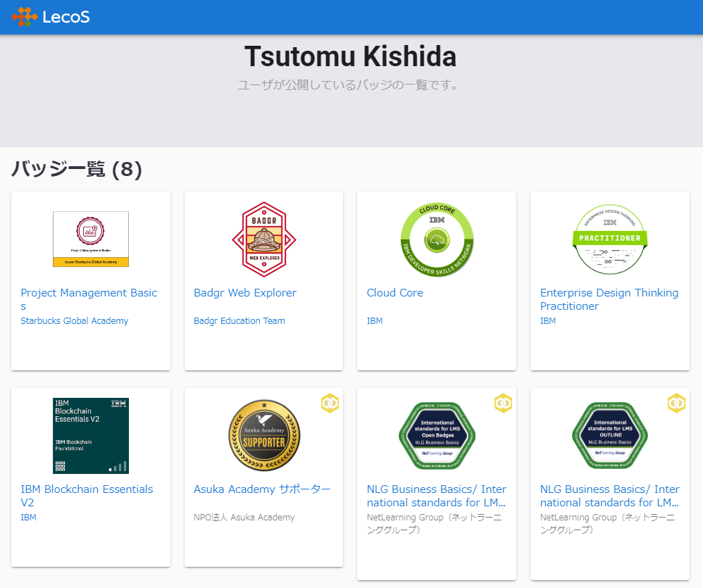Open the Project Management Basics badge image
Viewport: 703px width, 588px height.
point(91,239)
